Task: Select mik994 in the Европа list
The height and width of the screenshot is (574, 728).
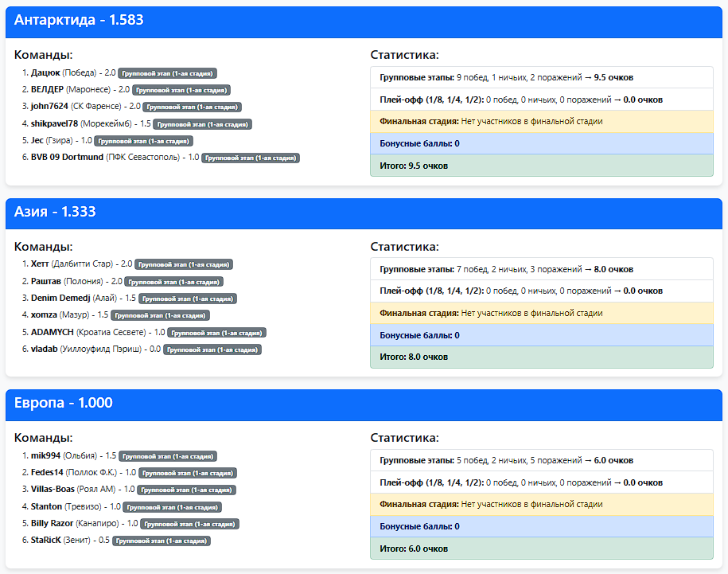Action: [47, 456]
